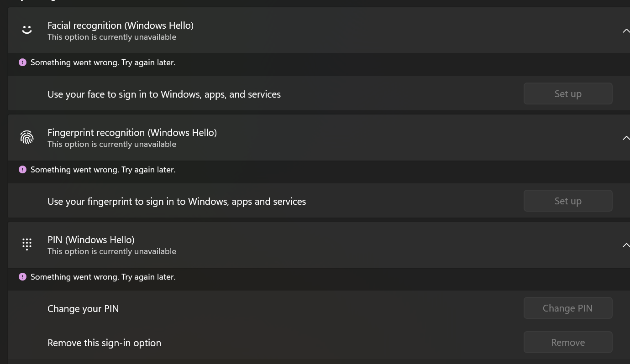Image resolution: width=630 pixels, height=364 pixels.
Task: Select the PIN (Windows Hello) title
Action: [x=91, y=240]
